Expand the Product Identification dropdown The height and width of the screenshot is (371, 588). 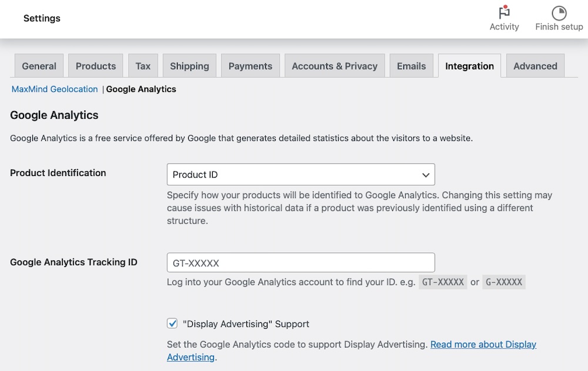pyautogui.click(x=300, y=175)
